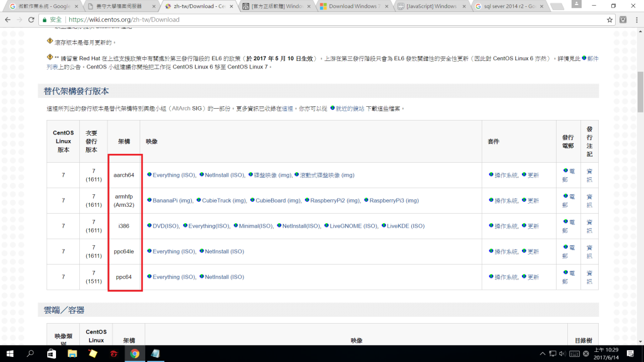Image resolution: width=644 pixels, height=362 pixels.
Task: Open 更新 link in i386 row
Action: coord(533,226)
